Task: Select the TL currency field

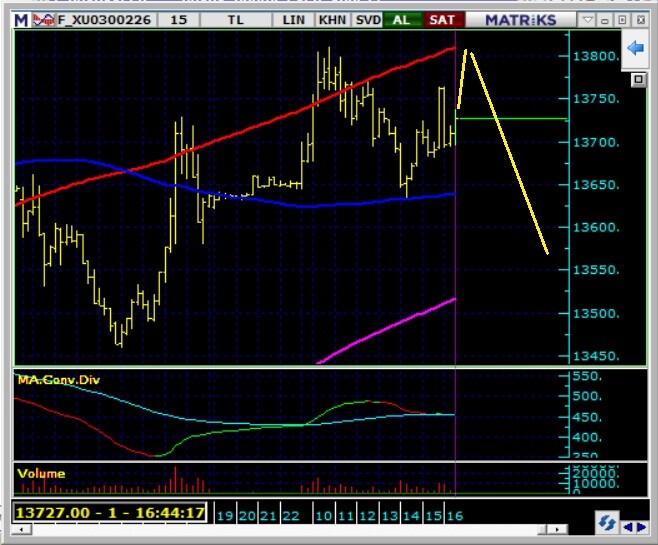Action: coord(235,19)
